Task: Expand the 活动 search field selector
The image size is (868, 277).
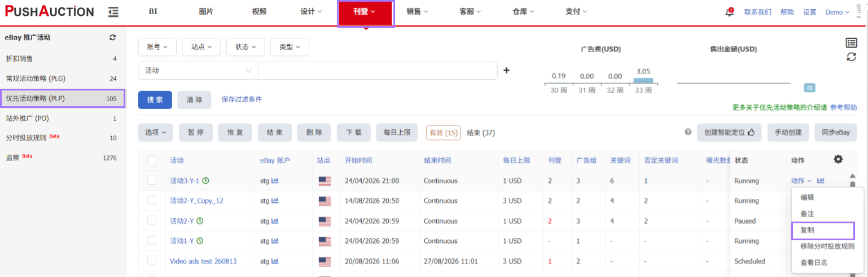Action: coord(198,71)
